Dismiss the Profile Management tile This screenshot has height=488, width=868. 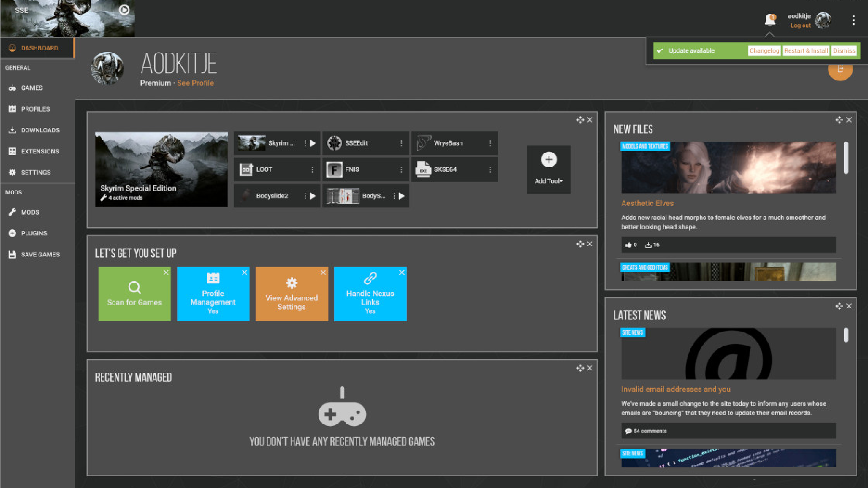coord(245,272)
